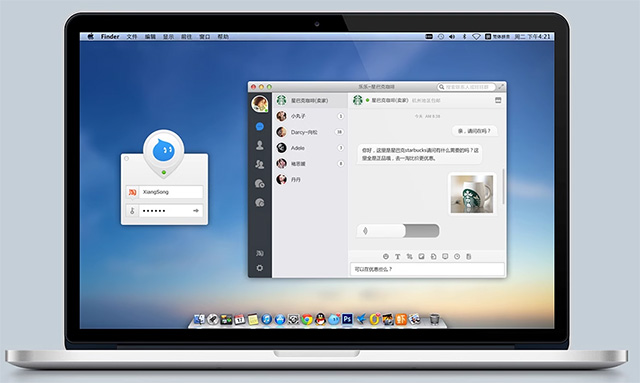Open the Starbucks mug image thumbnail
Viewport: 640px width, 383px height.
coord(472,194)
